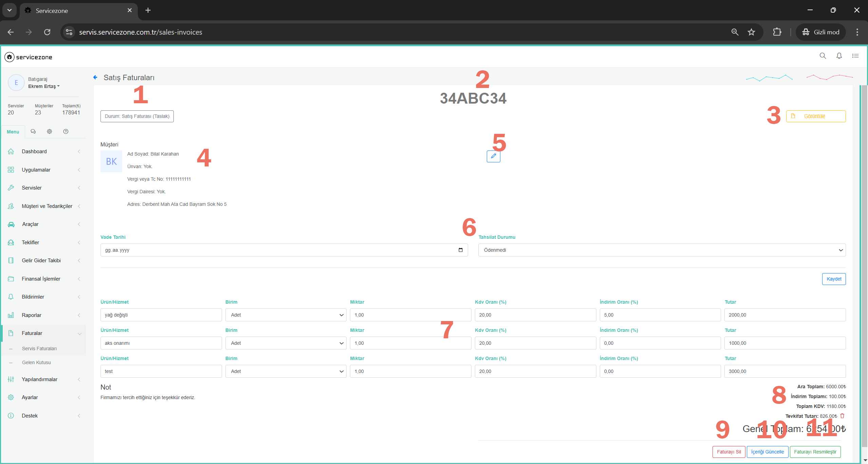This screenshot has height=464, width=868.
Task: Open the help question mark tab
Action: point(66,131)
